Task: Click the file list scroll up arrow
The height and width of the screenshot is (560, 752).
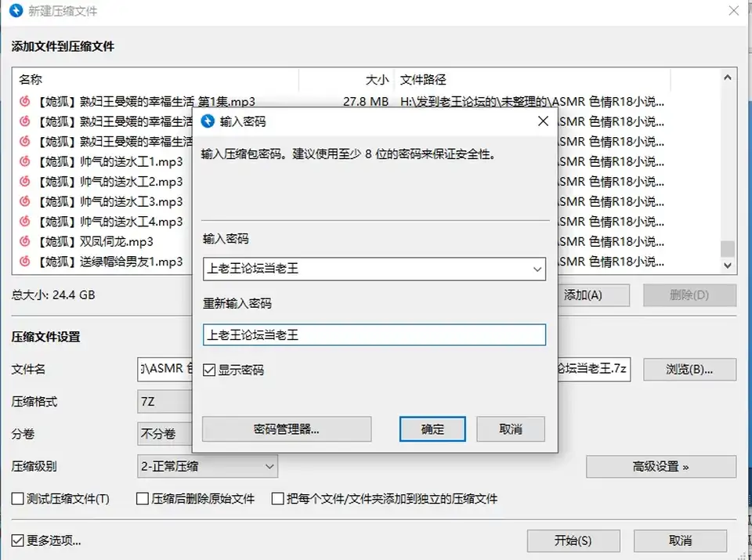Action: pos(728,78)
